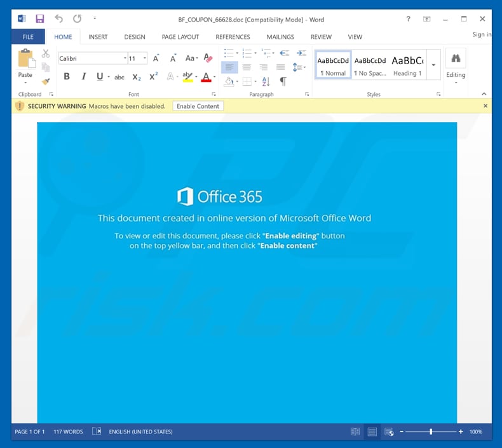Toggle Bold formatting

[x=67, y=76]
